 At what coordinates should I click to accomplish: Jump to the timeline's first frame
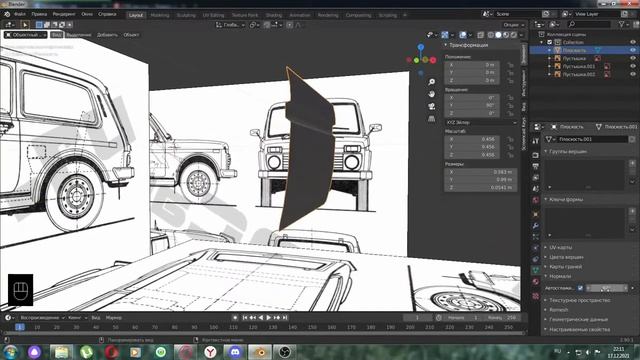[244, 318]
